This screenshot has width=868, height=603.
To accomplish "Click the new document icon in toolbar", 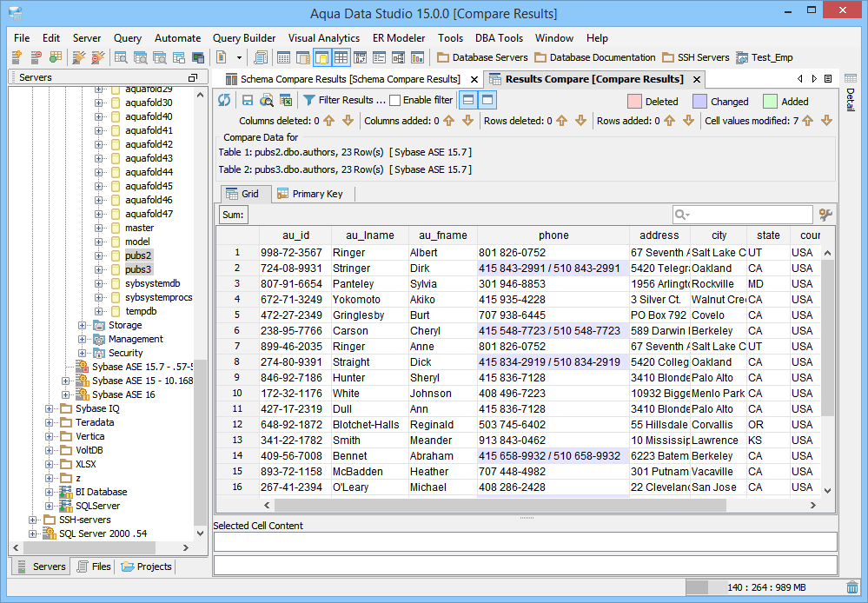I will pos(221,57).
